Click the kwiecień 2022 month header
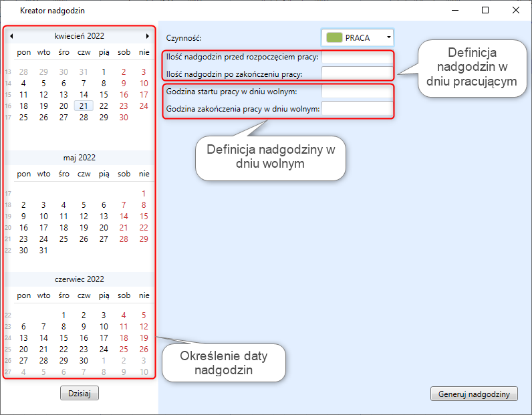The width and height of the screenshot is (532, 415). pos(80,36)
